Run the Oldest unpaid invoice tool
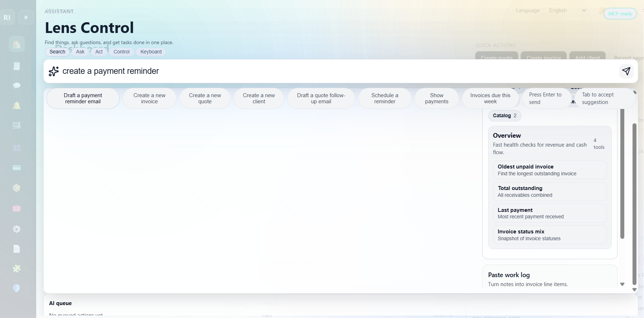 [x=550, y=170]
